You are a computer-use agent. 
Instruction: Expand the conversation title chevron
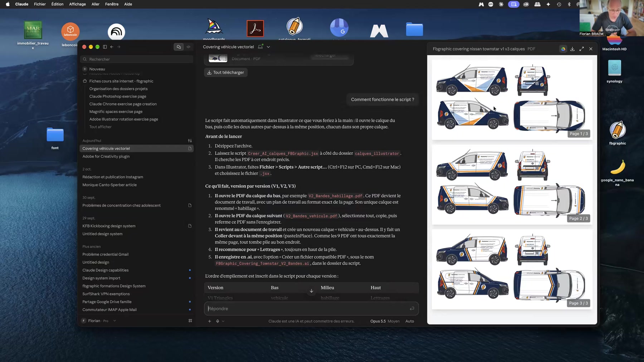268,47
